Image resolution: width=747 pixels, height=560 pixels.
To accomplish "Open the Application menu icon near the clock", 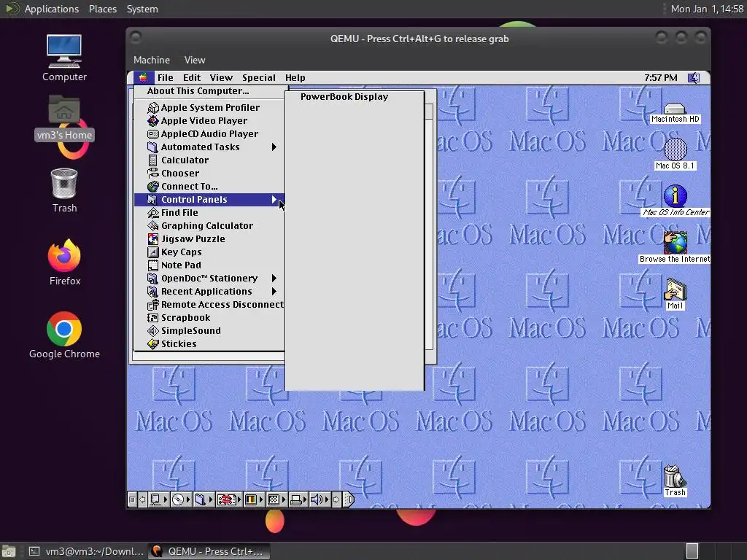I will click(x=694, y=77).
